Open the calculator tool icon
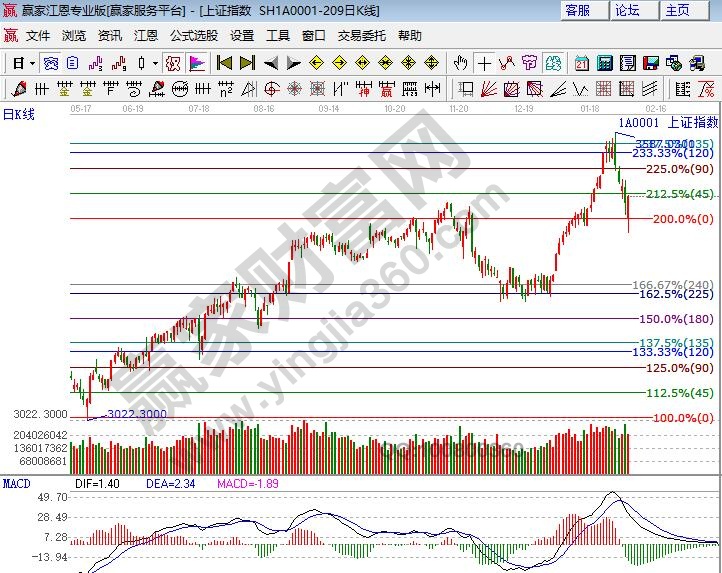 pos(604,63)
